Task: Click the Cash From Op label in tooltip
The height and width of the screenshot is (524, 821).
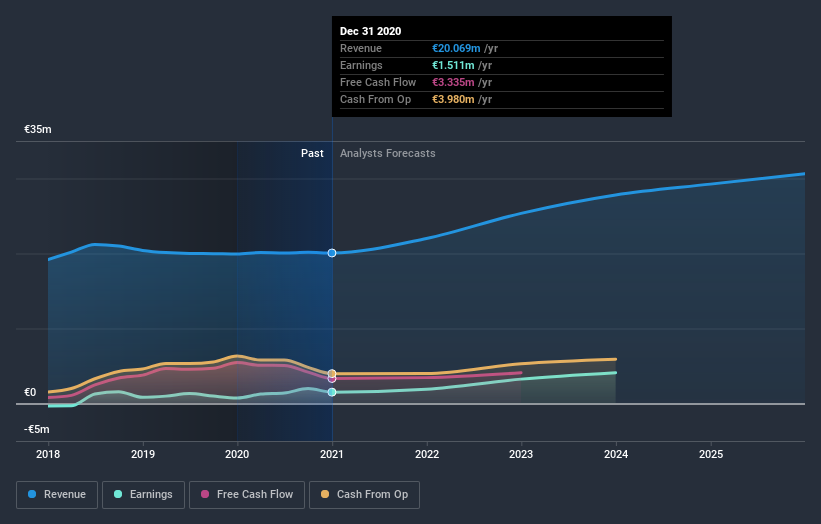Action: tap(375, 99)
